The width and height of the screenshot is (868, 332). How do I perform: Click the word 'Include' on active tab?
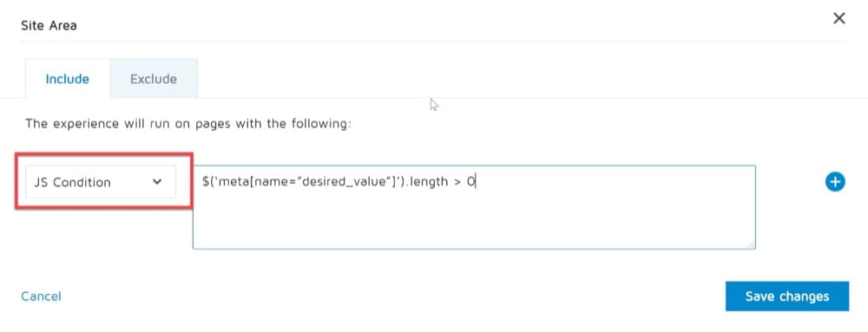[68, 78]
